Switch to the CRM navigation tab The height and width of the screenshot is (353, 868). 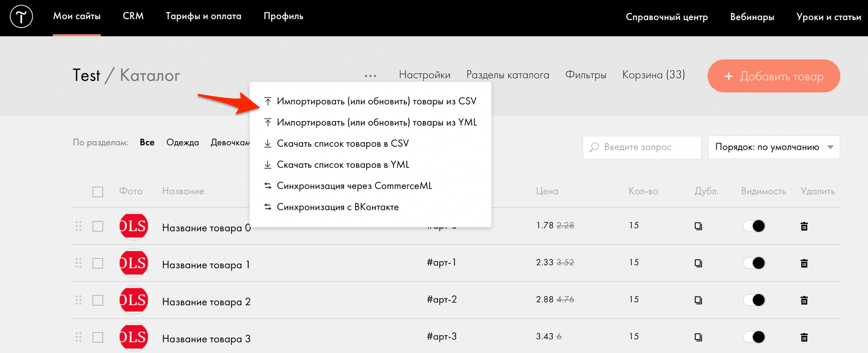133,16
